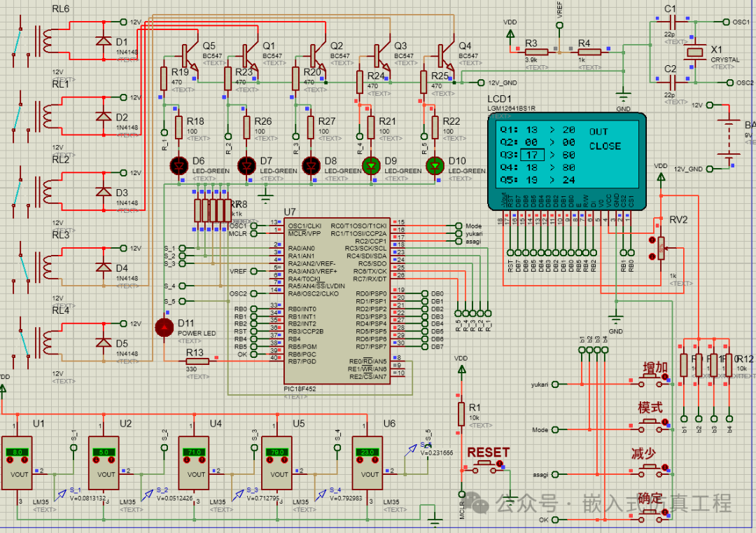Viewport: 756px width, 533px height.
Task: Toggle the red latch dot on RESET button
Action: point(500,464)
